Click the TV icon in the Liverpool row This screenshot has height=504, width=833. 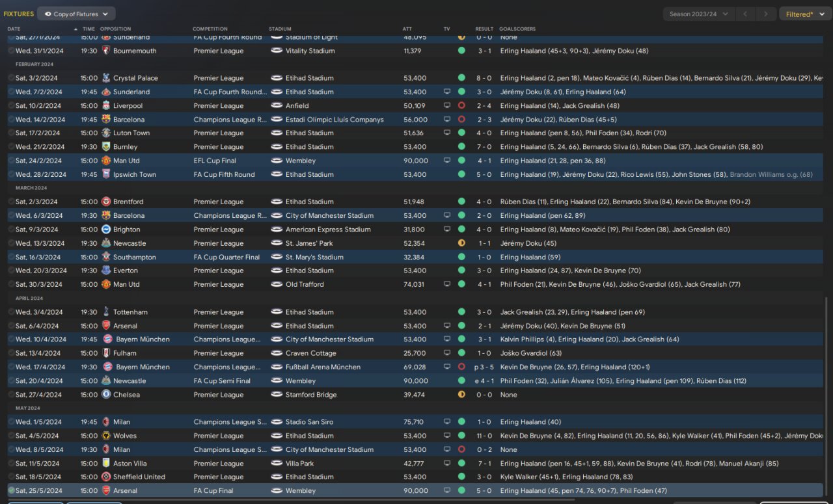[x=447, y=105]
